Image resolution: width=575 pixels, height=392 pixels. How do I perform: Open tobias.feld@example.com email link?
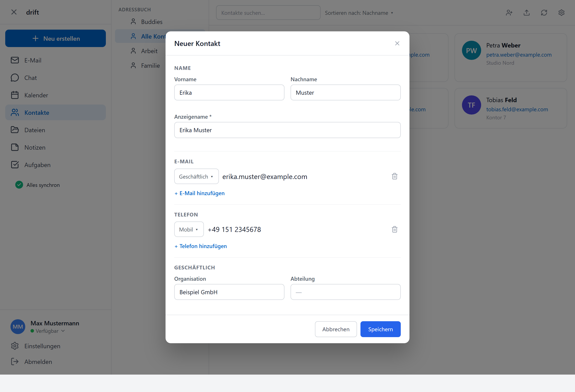point(517,109)
